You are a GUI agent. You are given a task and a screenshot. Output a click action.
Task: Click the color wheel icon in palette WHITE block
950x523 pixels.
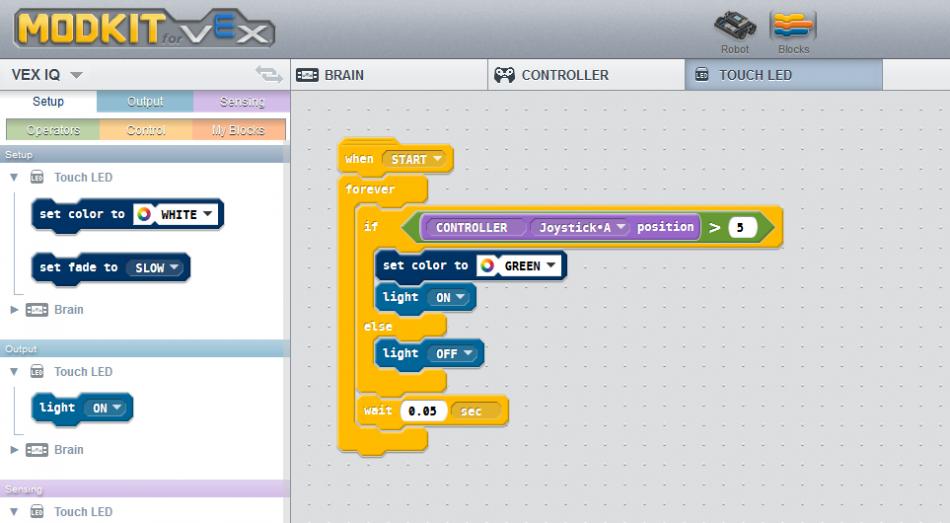(144, 214)
